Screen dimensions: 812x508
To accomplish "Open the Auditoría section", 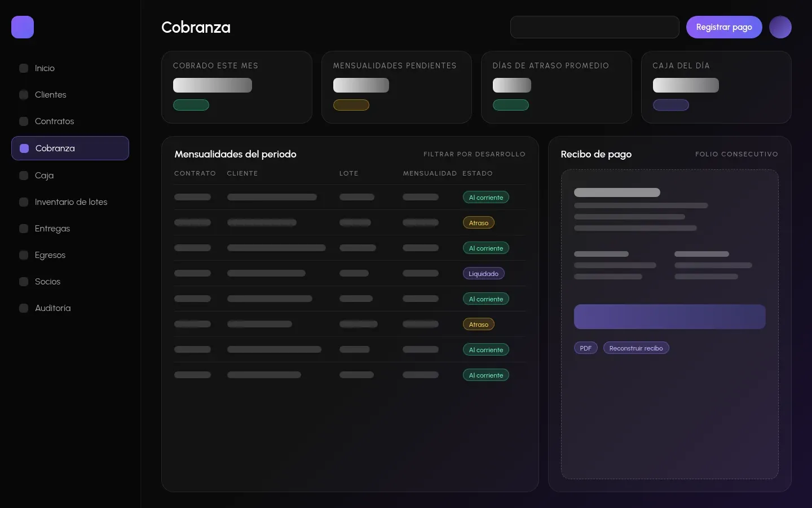I will pyautogui.click(x=70, y=308).
